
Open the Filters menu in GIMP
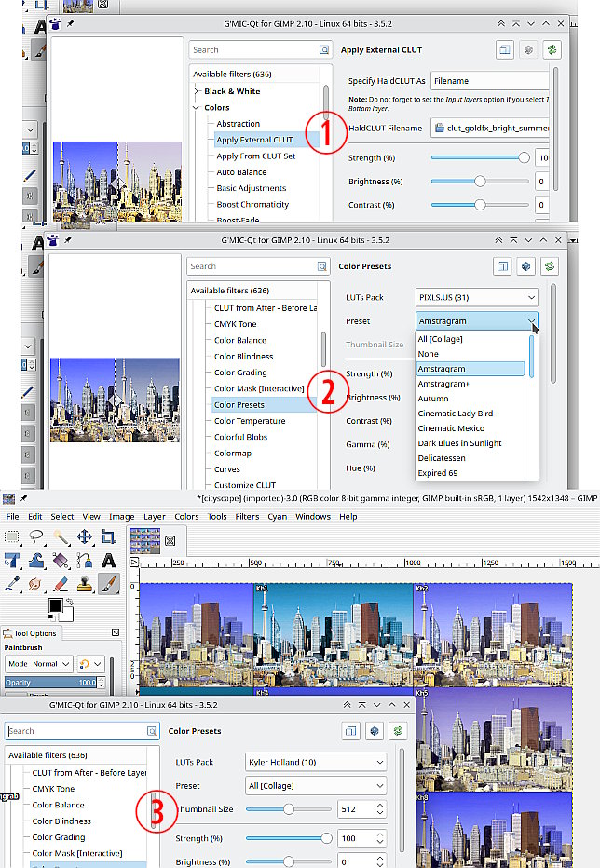(247, 517)
